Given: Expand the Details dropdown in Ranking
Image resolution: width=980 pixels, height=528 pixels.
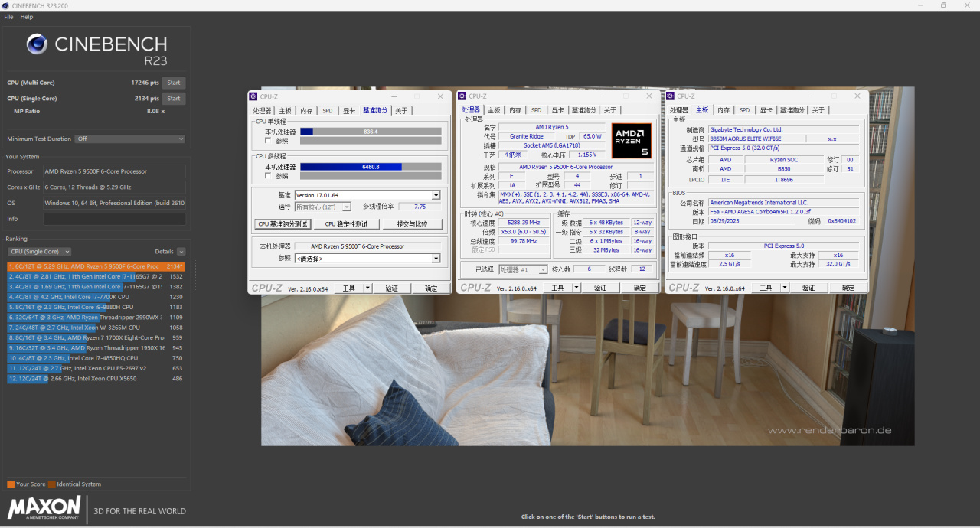Looking at the screenshot, I should click(181, 251).
